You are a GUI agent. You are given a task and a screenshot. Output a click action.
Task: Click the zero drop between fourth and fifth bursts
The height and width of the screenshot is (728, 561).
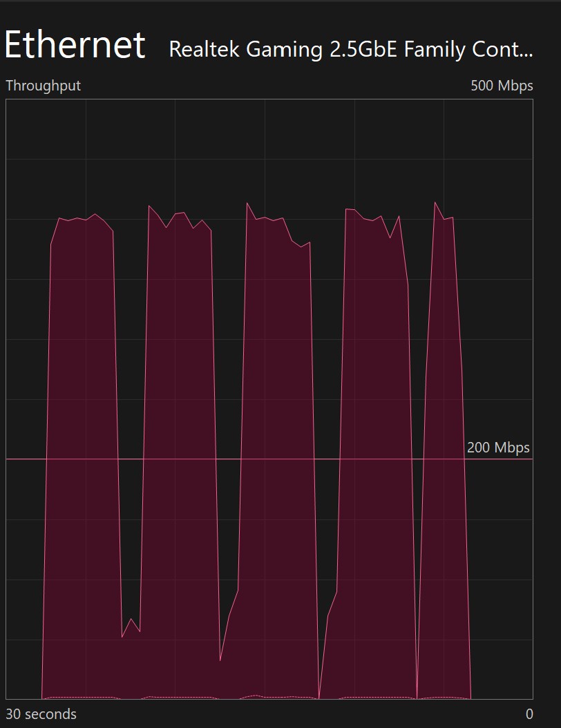click(x=417, y=696)
